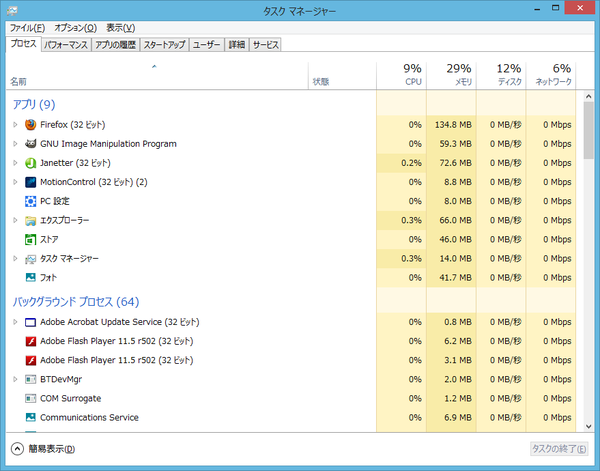Select the Communications Service process name
Viewport: 600px width, 471px height.
[90, 417]
